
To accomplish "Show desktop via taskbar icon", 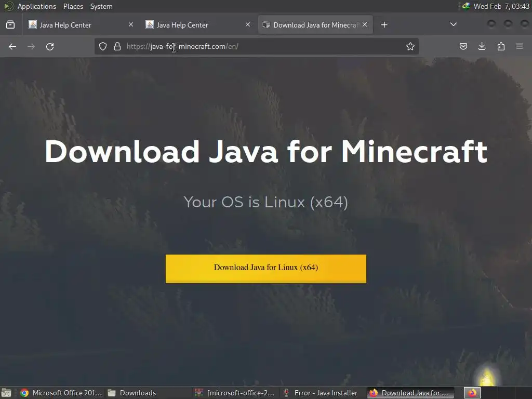I will (x=6, y=393).
